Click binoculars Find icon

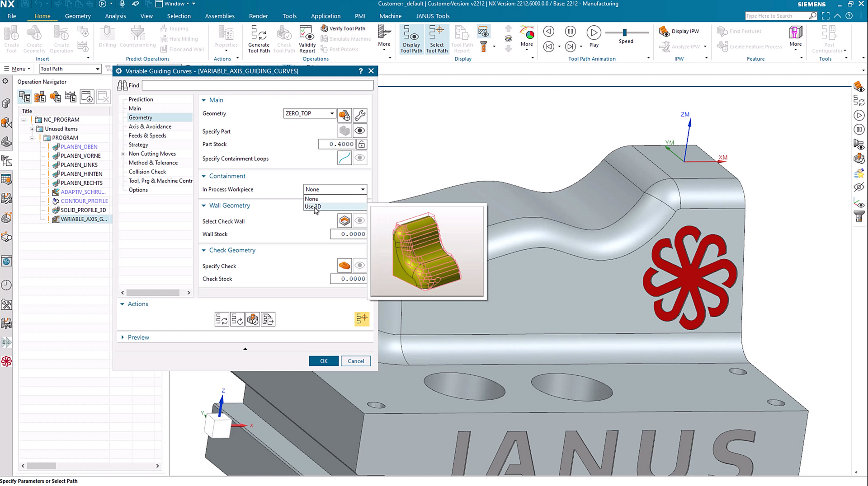pyautogui.click(x=122, y=85)
